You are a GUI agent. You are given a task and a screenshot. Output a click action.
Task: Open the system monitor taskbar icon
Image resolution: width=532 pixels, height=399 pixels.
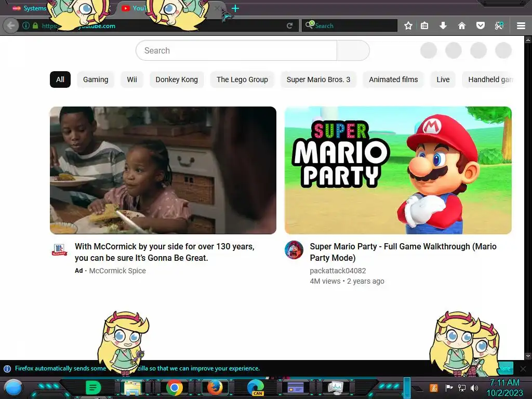click(x=336, y=388)
